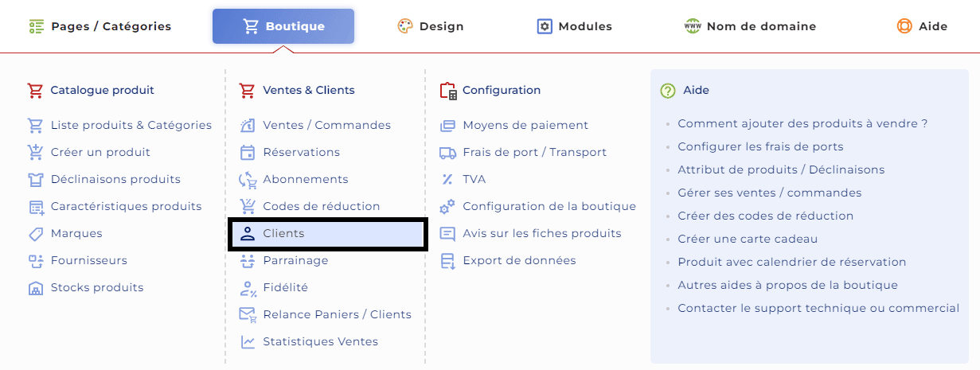The image size is (980, 370).
Task: Click the TVA percent icon
Action: [x=447, y=179]
